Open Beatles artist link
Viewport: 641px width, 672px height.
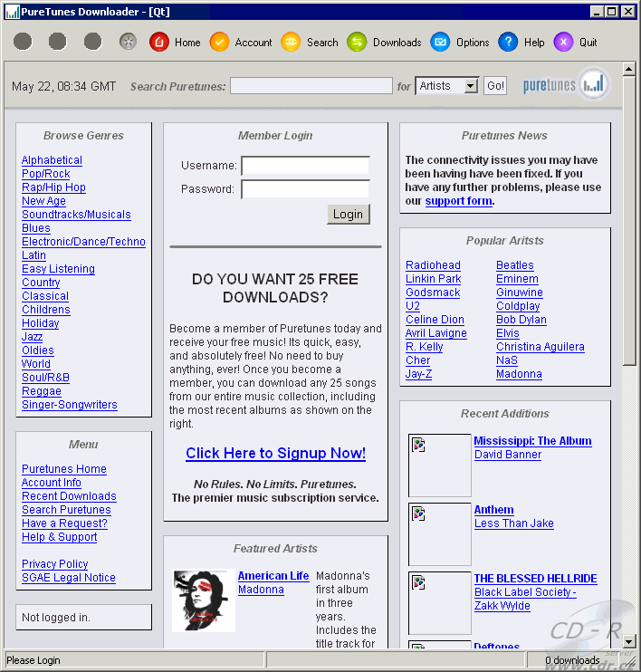[x=515, y=265]
